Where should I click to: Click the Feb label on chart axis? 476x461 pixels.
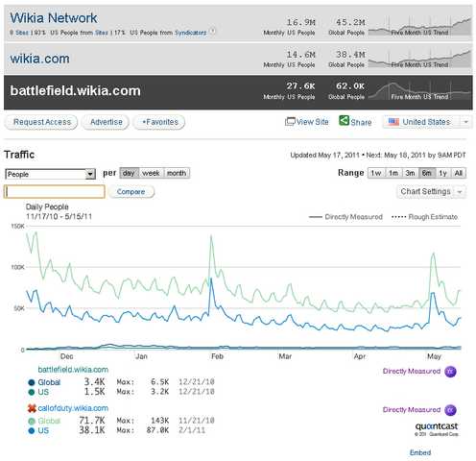[217, 356]
